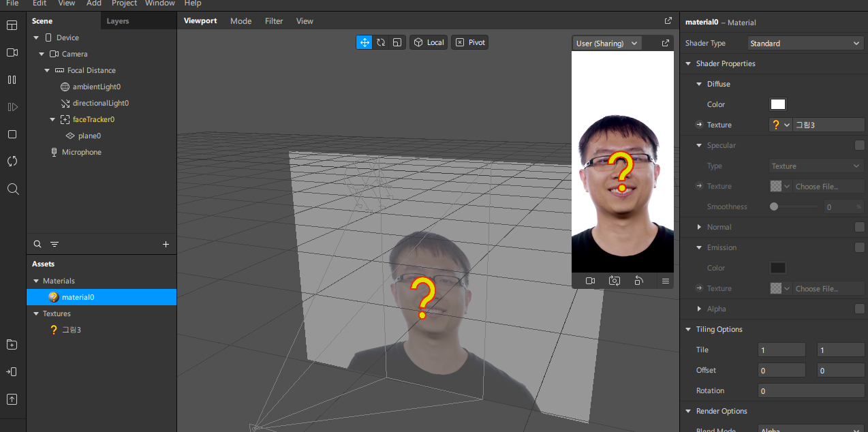Click the upload/export icon at sidebar bottom

click(x=12, y=399)
